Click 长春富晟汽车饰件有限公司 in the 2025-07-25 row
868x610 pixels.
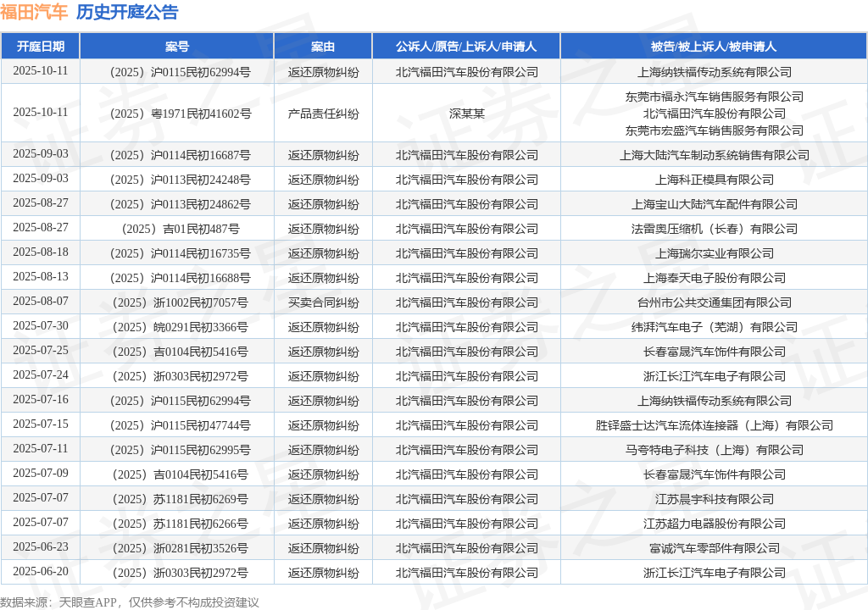tap(714, 352)
